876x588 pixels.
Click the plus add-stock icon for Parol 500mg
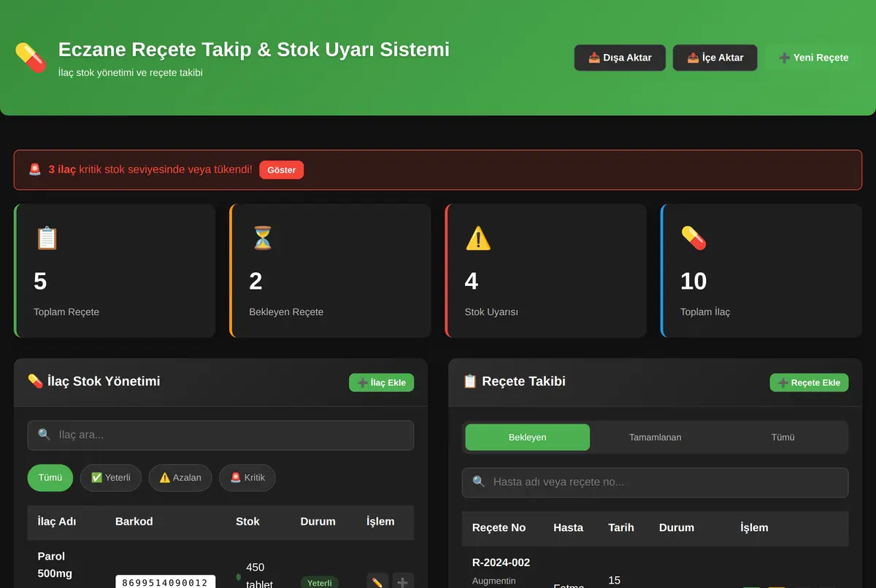pyautogui.click(x=402, y=582)
